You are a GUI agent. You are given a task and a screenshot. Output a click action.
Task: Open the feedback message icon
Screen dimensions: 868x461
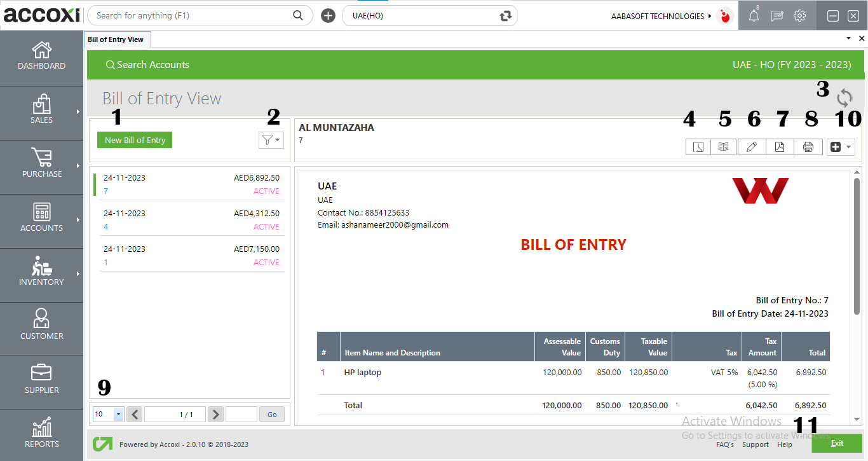776,15
